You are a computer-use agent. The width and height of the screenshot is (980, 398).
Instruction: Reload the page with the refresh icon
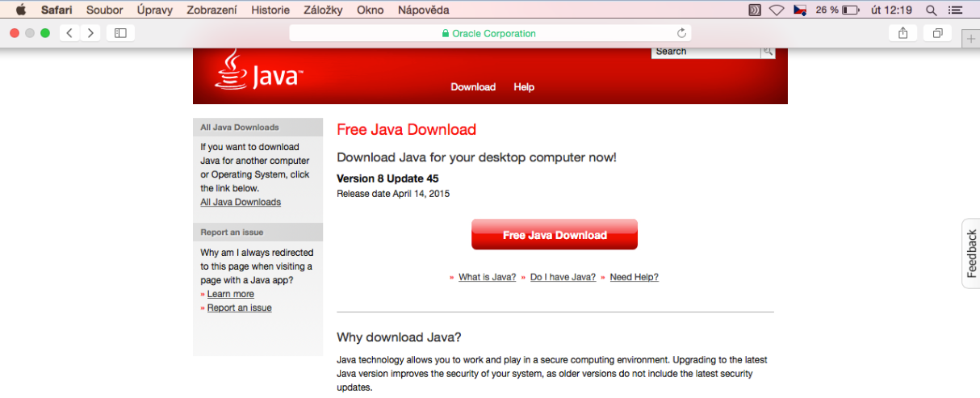click(681, 33)
